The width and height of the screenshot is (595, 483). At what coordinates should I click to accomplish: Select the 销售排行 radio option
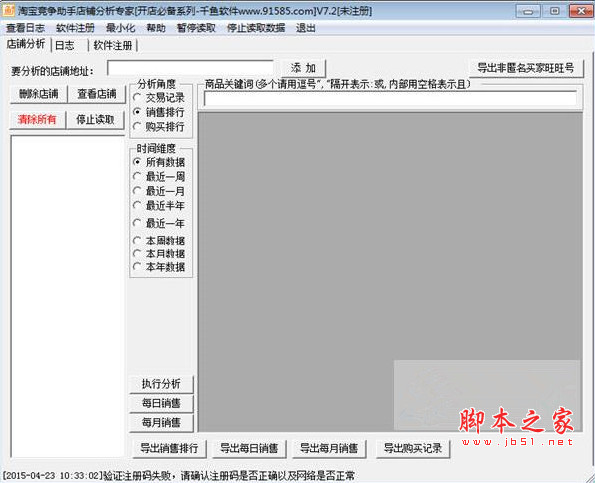(x=159, y=112)
